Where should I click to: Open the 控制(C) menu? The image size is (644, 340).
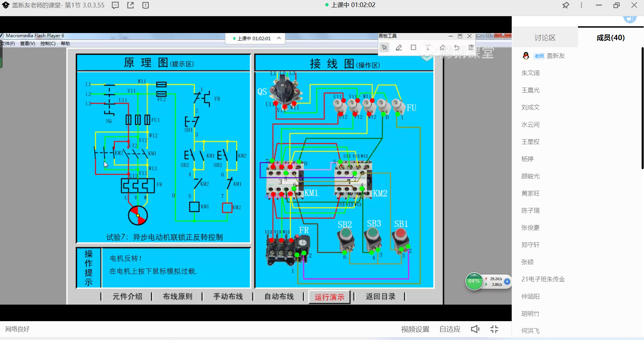point(48,43)
